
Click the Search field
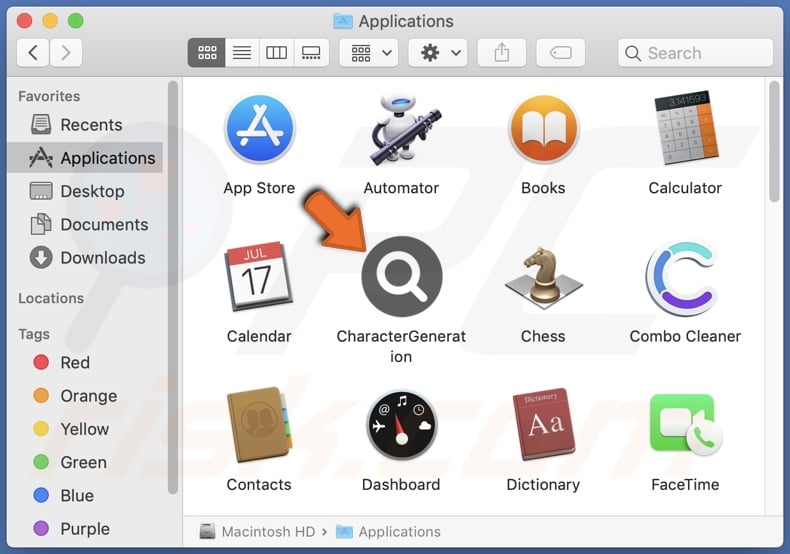pos(695,53)
